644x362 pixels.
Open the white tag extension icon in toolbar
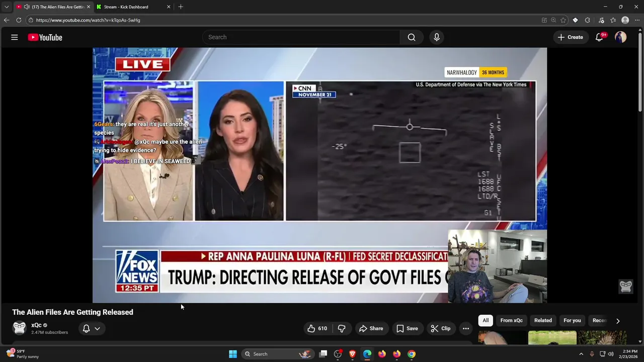coord(575,20)
